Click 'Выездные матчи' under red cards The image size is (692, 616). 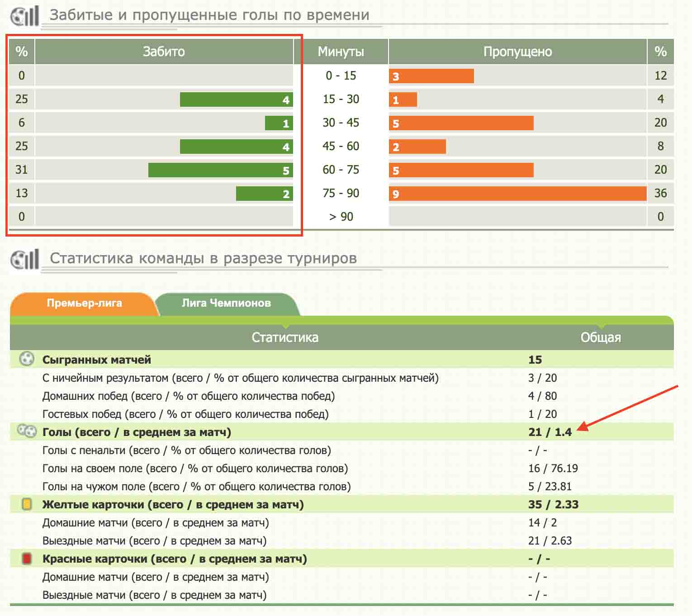tap(154, 595)
